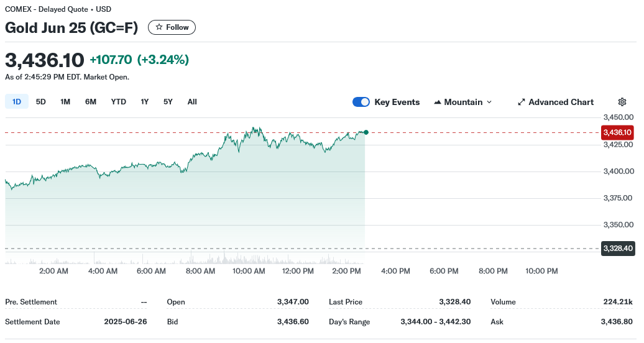Click the green current-price dot on chart
This screenshot has height=343, width=644.
point(366,132)
